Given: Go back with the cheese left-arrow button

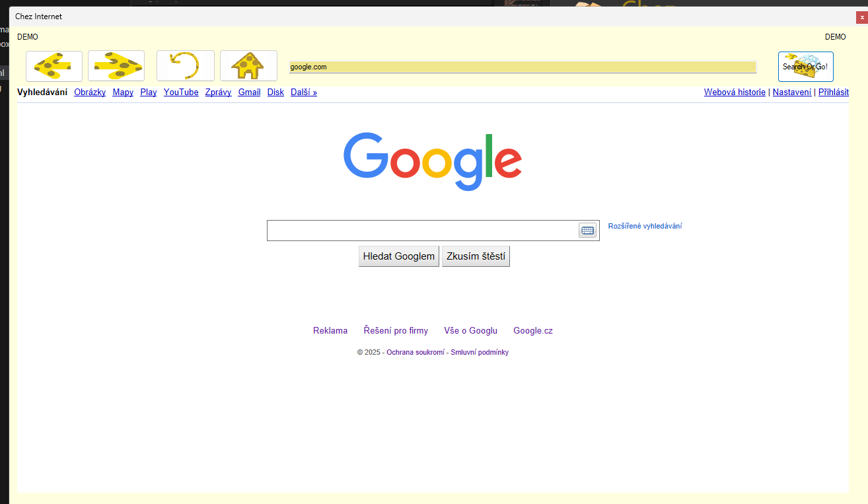Looking at the screenshot, I should (x=54, y=66).
